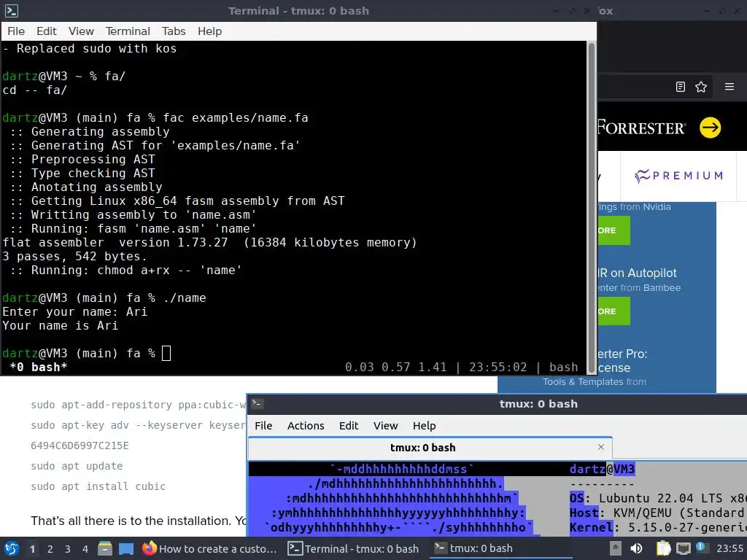Toggle Firefox reader view icon
Viewport: 747px width, 560px height.
tap(681, 87)
